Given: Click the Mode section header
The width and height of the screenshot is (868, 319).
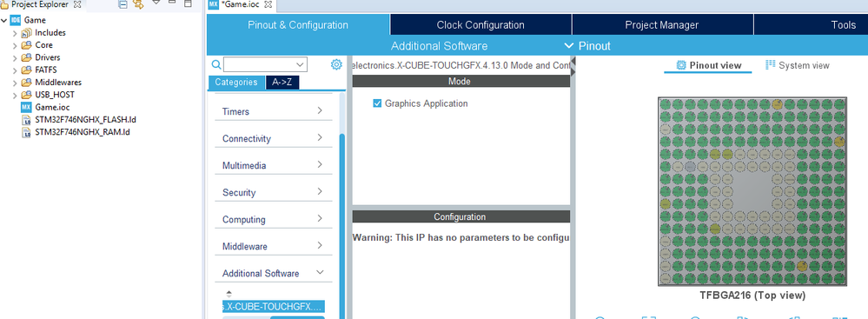Looking at the screenshot, I should pos(461,81).
